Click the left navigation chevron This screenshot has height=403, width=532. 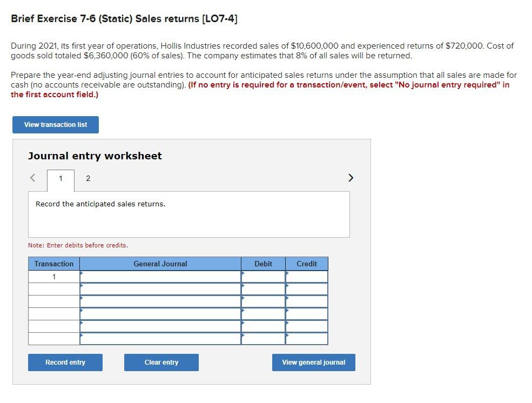click(32, 177)
